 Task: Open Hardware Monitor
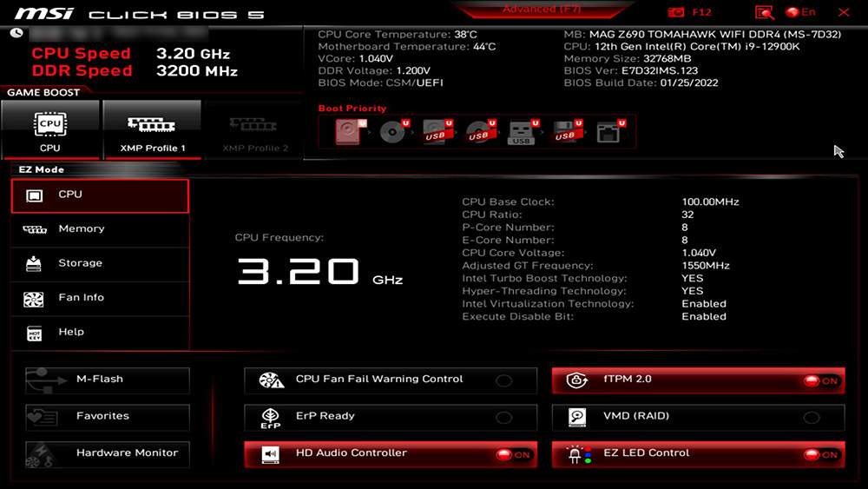pyautogui.click(x=108, y=454)
